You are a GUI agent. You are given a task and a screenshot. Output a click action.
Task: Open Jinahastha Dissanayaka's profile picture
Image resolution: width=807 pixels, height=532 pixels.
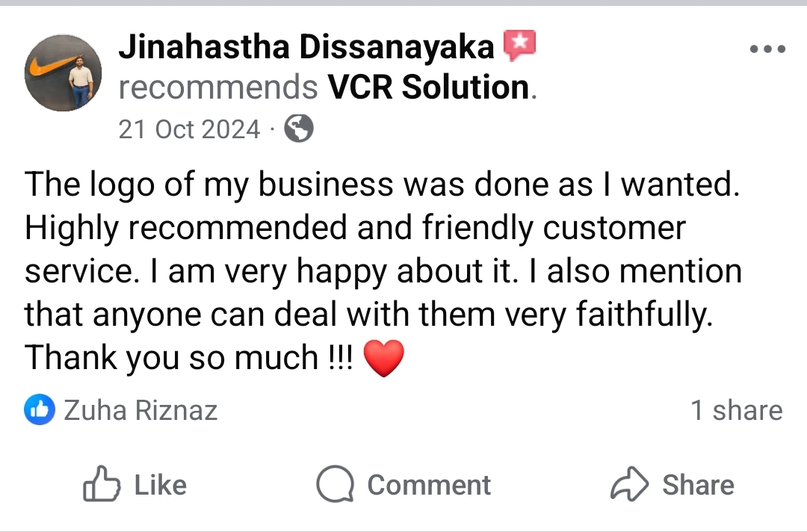pos(63,73)
